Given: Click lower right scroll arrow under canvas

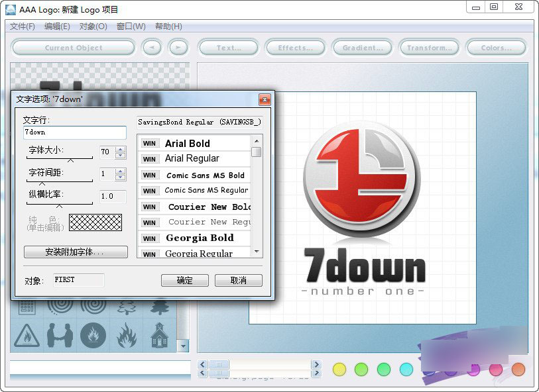Looking at the screenshot, I should pos(316,373).
